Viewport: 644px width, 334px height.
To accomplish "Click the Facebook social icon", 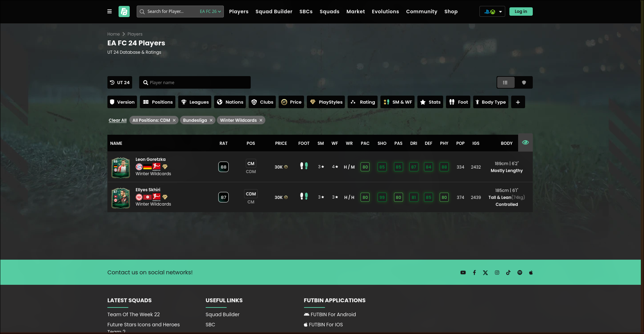I will point(474,273).
